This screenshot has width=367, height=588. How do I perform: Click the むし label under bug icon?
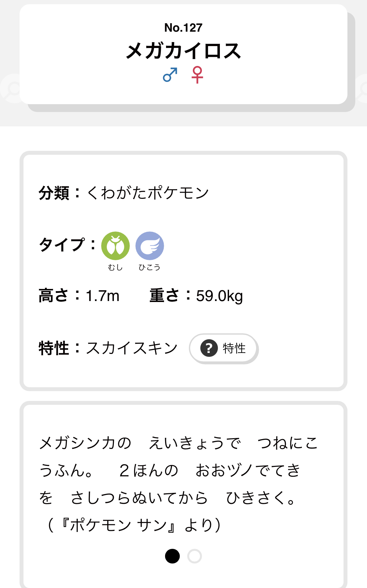115,267
